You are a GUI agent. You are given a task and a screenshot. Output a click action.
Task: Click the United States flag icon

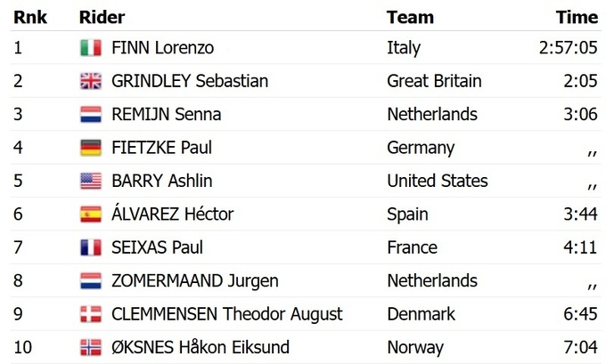(91, 182)
